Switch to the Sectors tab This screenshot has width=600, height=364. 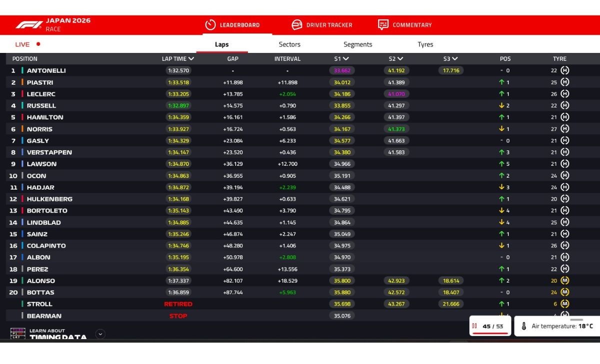(x=289, y=44)
